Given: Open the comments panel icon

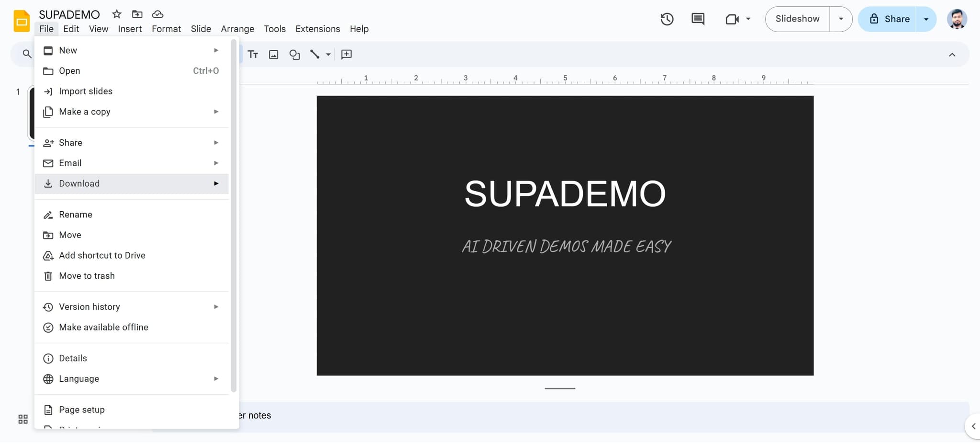Looking at the screenshot, I should pos(698,19).
